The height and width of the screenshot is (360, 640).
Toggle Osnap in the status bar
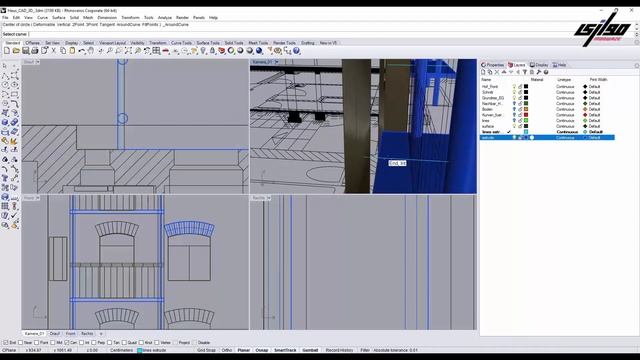[x=262, y=350]
